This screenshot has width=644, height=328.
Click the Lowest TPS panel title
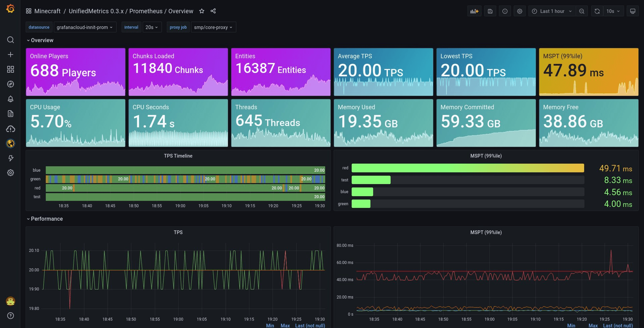(456, 56)
